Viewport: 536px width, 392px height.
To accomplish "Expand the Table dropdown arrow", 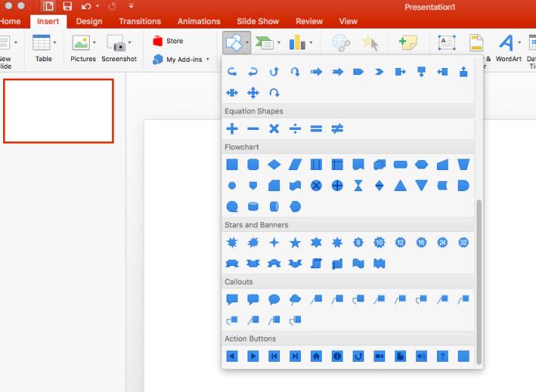I will click(x=55, y=43).
